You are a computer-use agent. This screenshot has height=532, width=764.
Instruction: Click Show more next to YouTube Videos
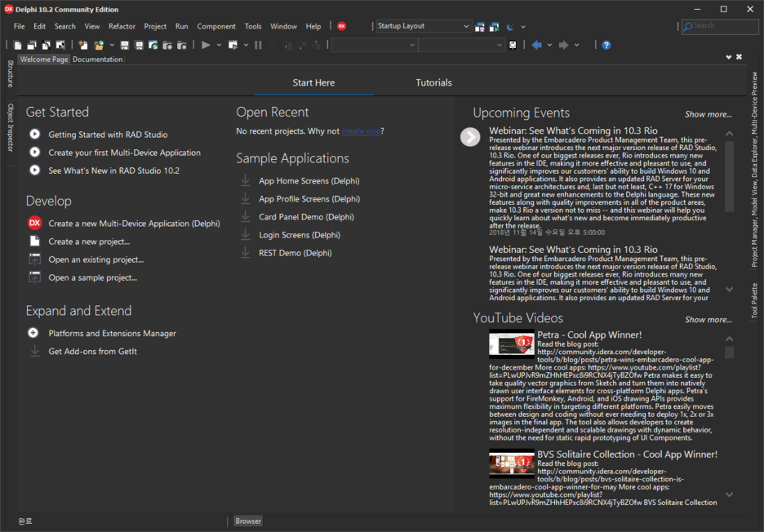(x=708, y=320)
